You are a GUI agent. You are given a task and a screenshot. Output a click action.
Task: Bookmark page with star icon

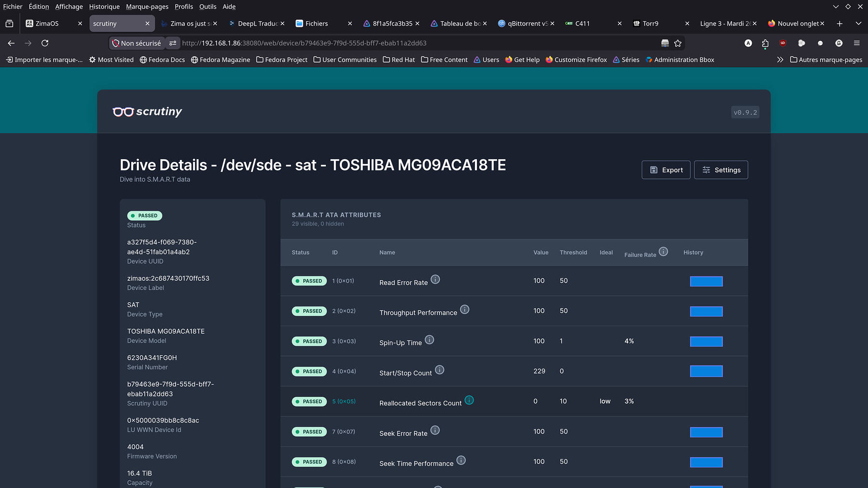pos(678,43)
